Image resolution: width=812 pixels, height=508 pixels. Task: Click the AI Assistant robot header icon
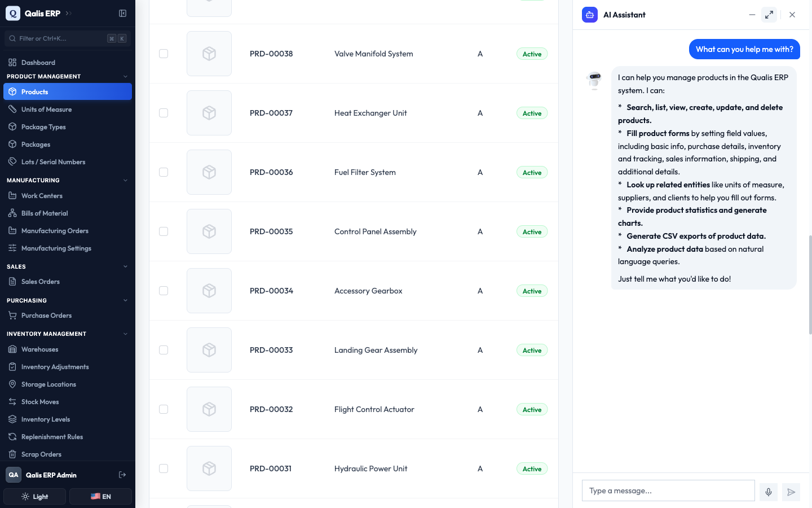590,15
